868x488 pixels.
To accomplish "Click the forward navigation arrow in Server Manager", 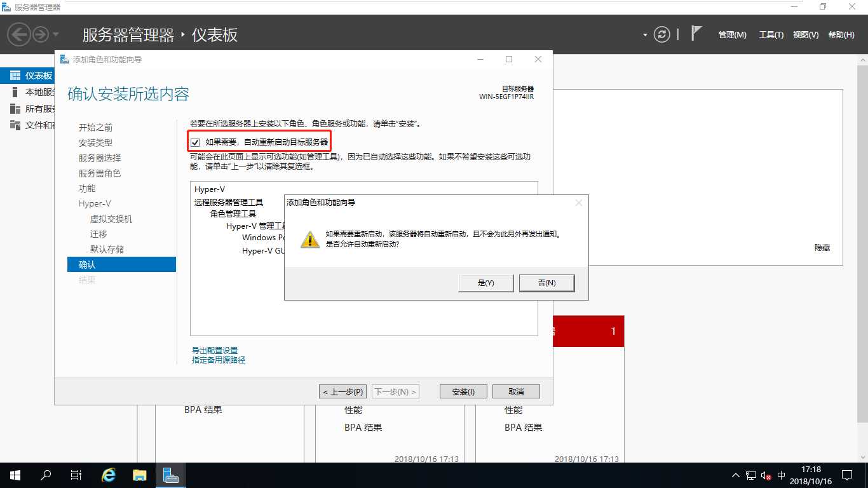I will 41,34.
